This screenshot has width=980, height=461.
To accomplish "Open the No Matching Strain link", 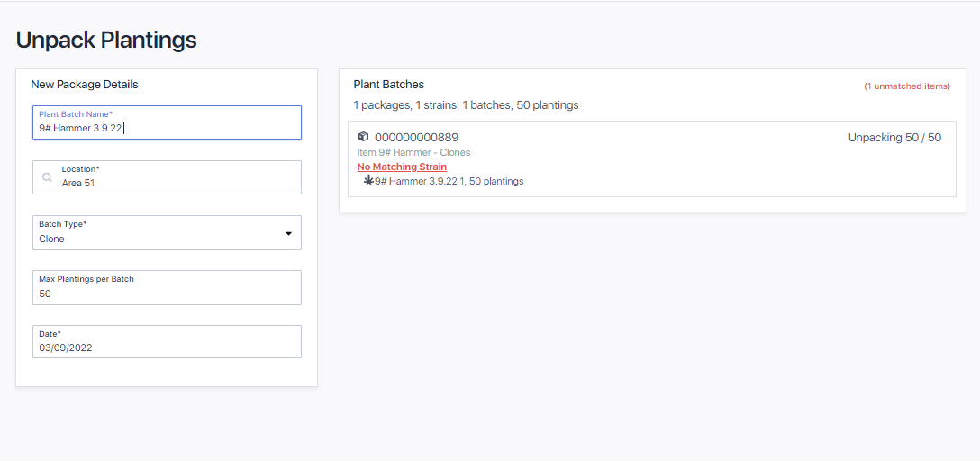I will click(402, 167).
